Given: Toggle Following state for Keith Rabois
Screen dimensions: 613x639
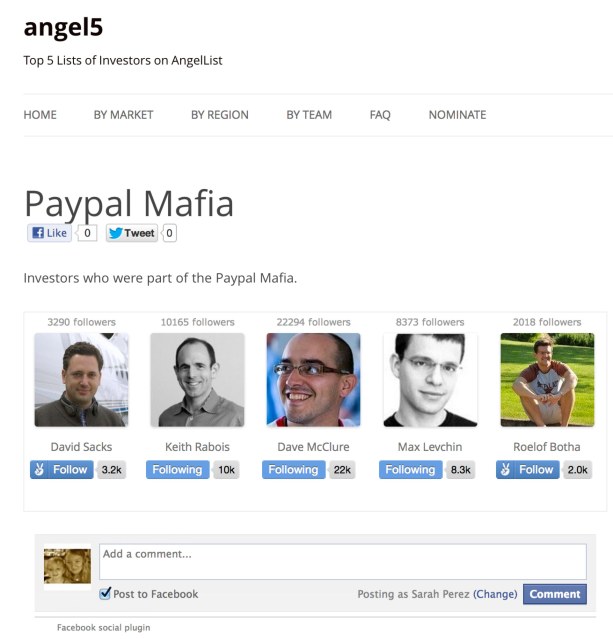Looking at the screenshot, I should pyautogui.click(x=177, y=469).
